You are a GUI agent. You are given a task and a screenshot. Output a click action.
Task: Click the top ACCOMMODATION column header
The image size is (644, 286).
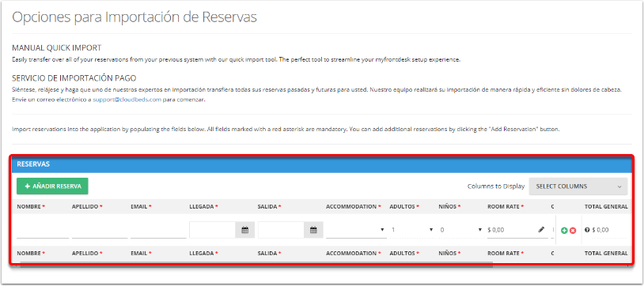click(x=354, y=206)
